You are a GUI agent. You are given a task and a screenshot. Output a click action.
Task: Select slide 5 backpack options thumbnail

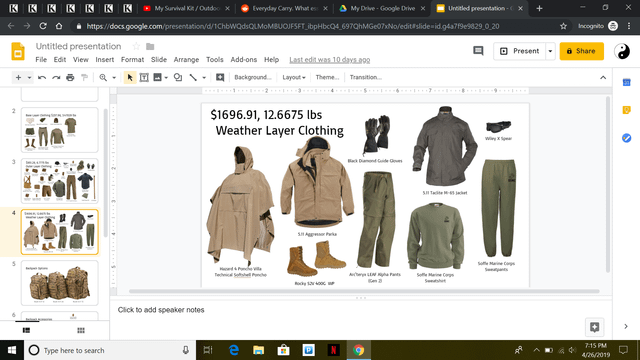click(60, 283)
